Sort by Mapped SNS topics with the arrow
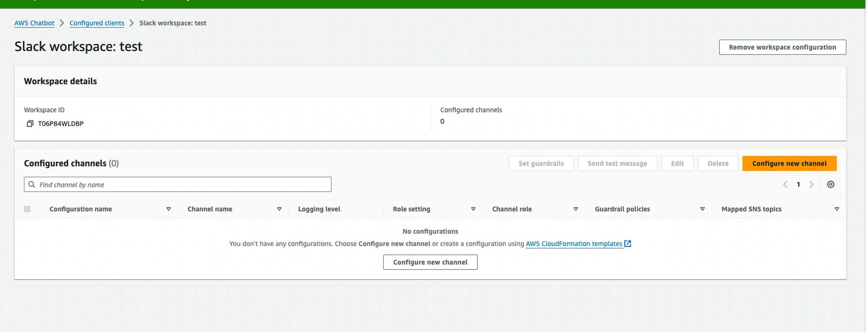Image resolution: width=868 pixels, height=332 pixels. (837, 209)
